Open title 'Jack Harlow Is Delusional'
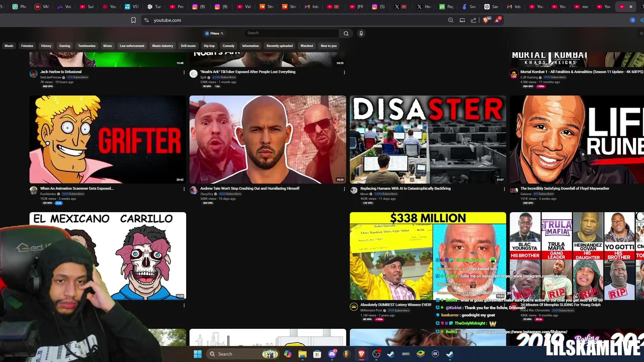 pos(61,72)
